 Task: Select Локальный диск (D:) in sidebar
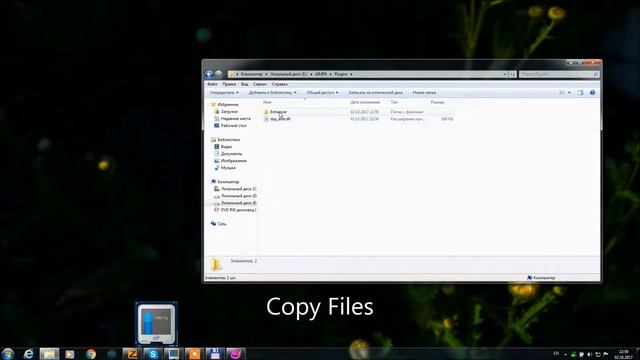click(238, 196)
